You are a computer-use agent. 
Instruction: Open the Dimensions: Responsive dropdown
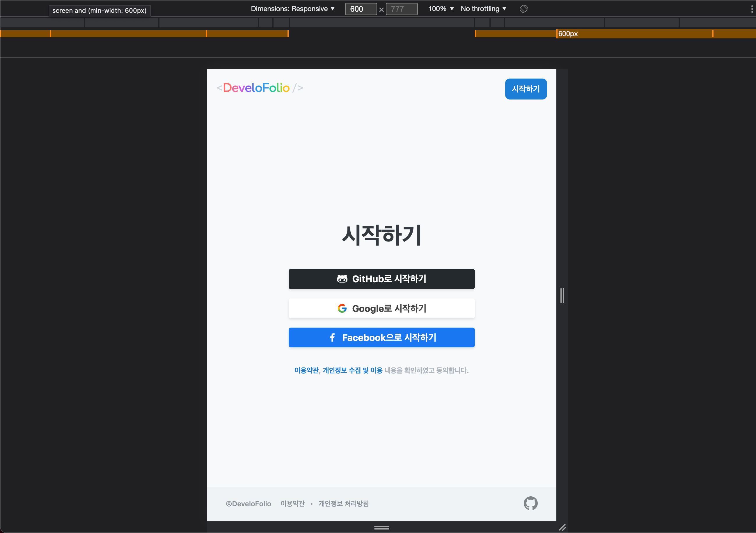292,9
